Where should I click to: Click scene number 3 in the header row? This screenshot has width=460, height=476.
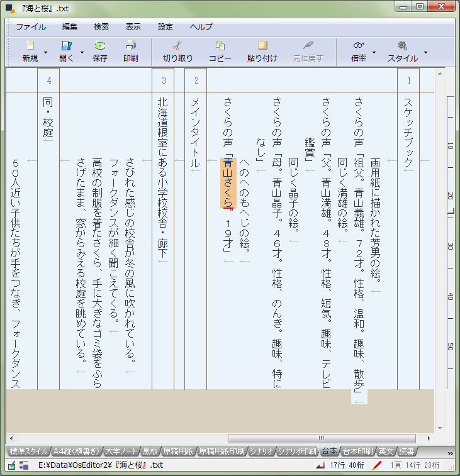(x=164, y=80)
